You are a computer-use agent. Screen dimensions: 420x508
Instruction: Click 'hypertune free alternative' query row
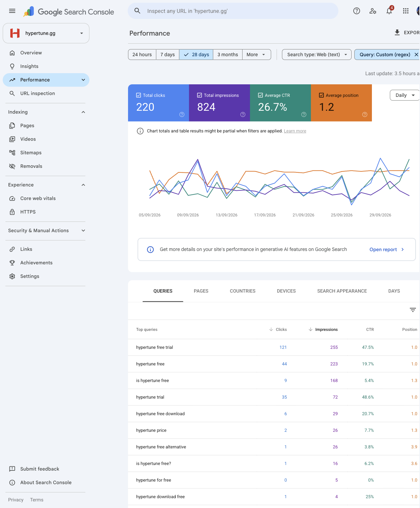pyautogui.click(x=274, y=447)
